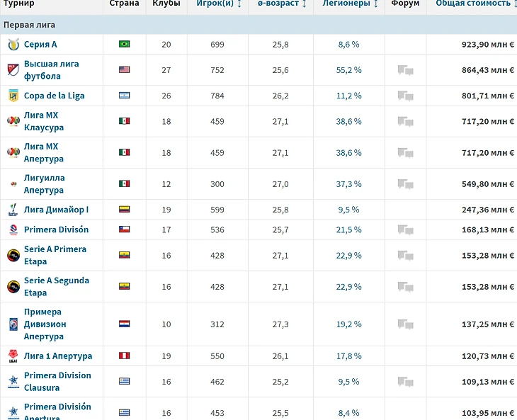This screenshot has height=420, width=517.
Task: Open the Лига 1 Апертура link
Action: 58,356
